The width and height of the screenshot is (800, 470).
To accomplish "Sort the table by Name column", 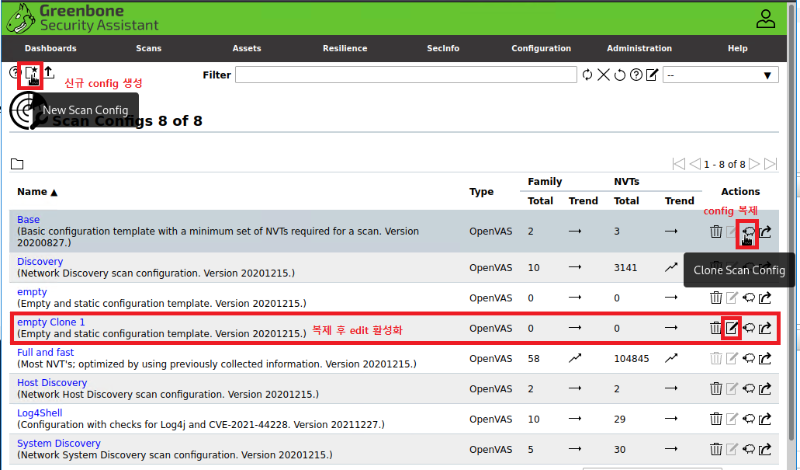I will [37, 192].
